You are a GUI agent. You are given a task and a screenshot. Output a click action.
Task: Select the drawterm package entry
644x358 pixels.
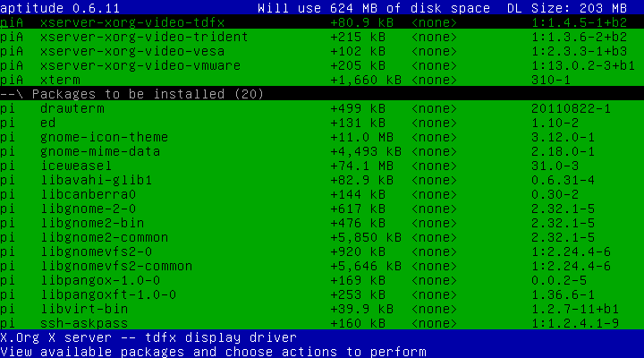(72, 108)
